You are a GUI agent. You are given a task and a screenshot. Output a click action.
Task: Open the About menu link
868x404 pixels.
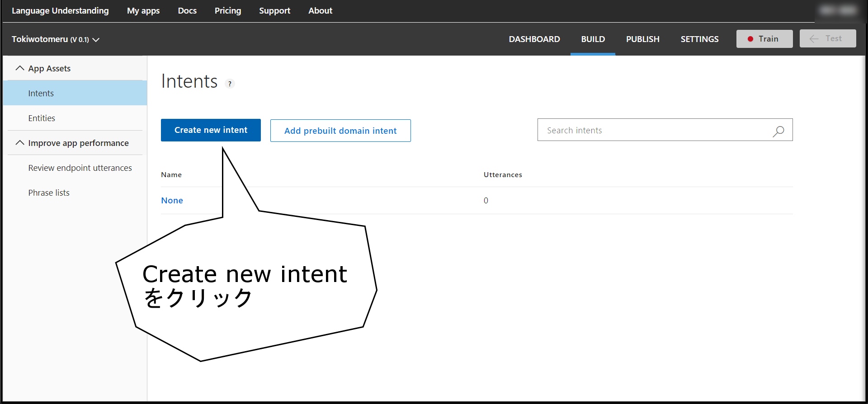tap(320, 11)
